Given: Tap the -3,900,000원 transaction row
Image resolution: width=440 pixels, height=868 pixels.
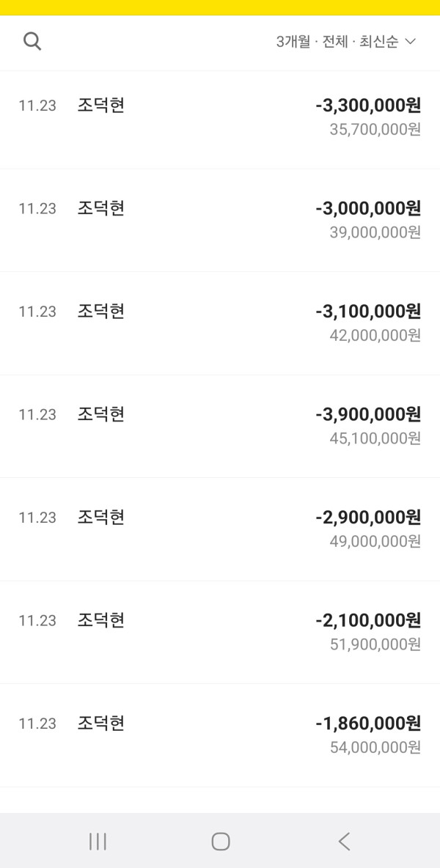Looking at the screenshot, I should 220,426.
